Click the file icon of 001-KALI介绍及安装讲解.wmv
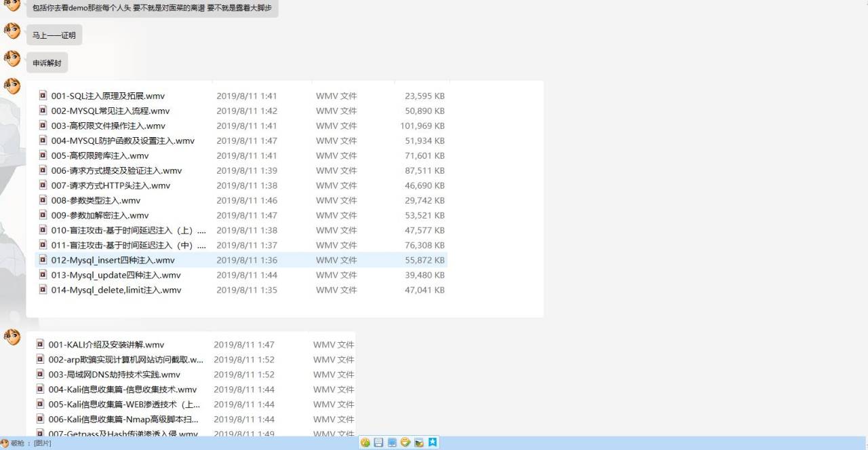Image resolution: width=868 pixels, height=450 pixels. coord(41,344)
